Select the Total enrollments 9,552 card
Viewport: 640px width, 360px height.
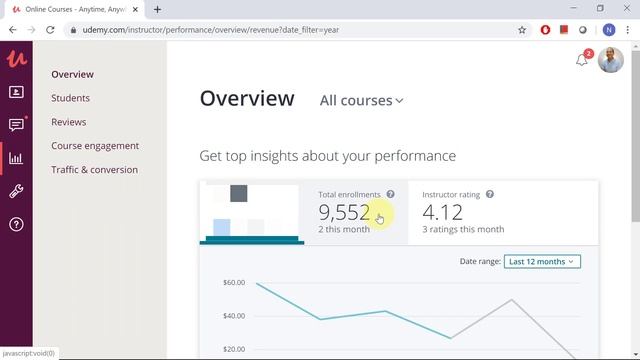[x=356, y=212]
